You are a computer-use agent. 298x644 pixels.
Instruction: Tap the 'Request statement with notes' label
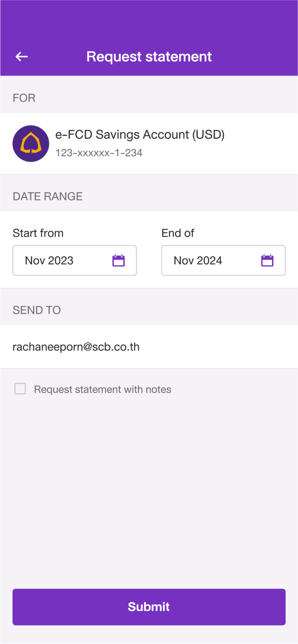tap(102, 390)
